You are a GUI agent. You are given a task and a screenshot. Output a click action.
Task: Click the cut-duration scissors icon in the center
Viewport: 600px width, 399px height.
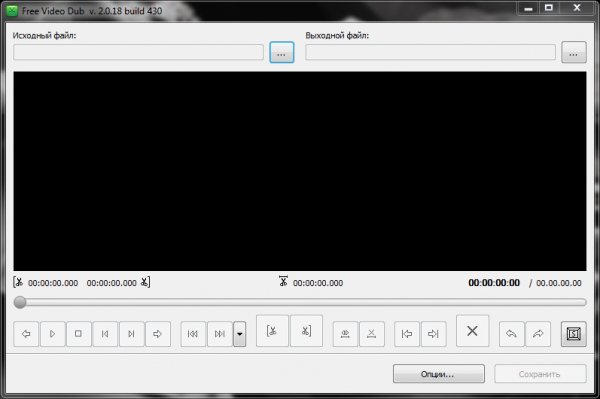283,281
